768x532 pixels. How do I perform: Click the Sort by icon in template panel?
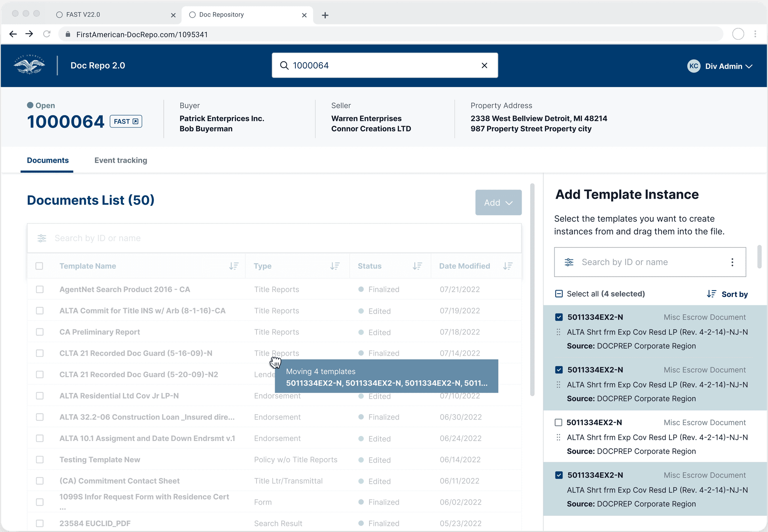click(x=711, y=294)
